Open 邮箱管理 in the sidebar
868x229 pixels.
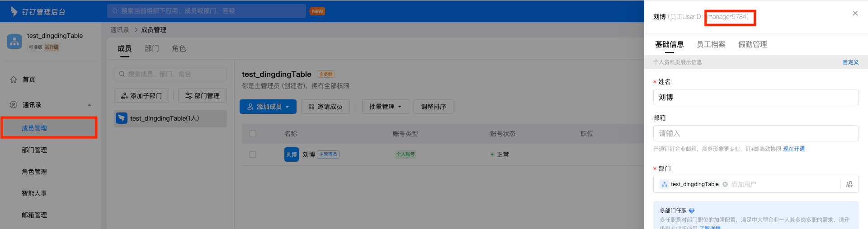[x=34, y=215]
